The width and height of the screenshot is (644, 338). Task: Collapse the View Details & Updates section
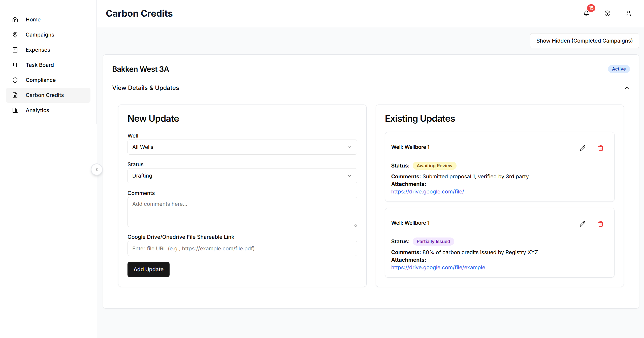coord(627,88)
